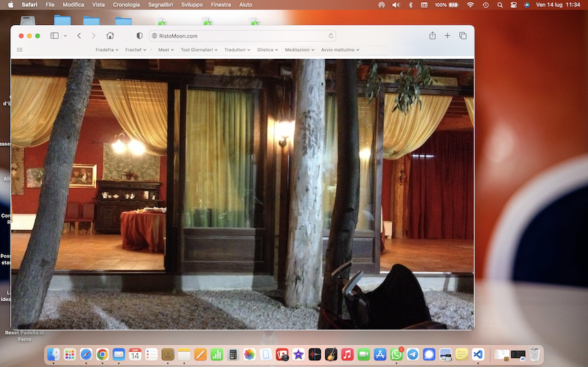Open the sound volume menu bar icon
This screenshot has height=367, width=588.
click(x=396, y=5)
